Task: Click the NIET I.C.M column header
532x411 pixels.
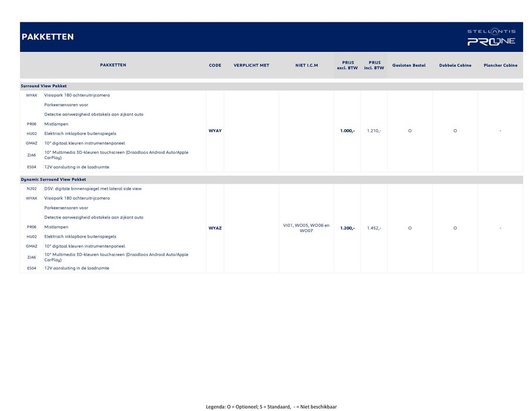Action: (306, 65)
